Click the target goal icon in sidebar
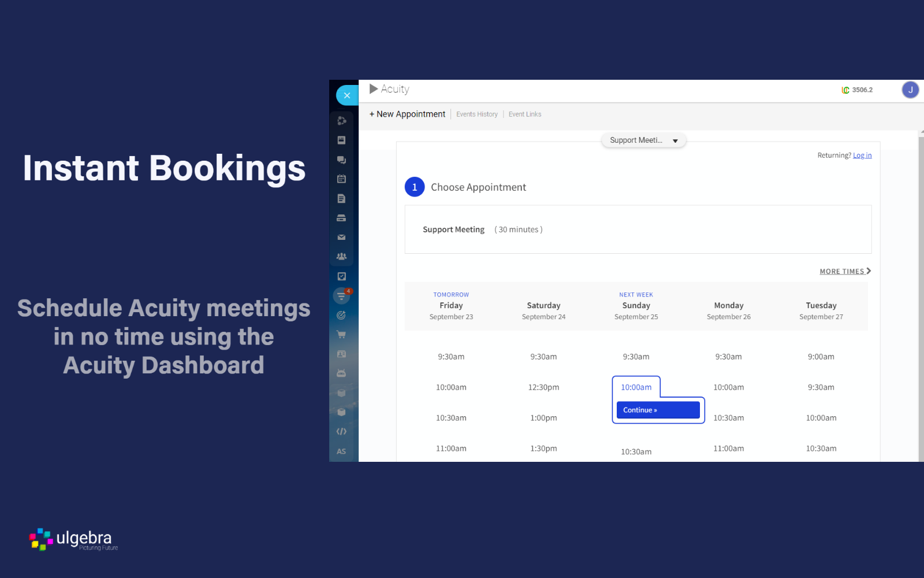 pos(341,315)
